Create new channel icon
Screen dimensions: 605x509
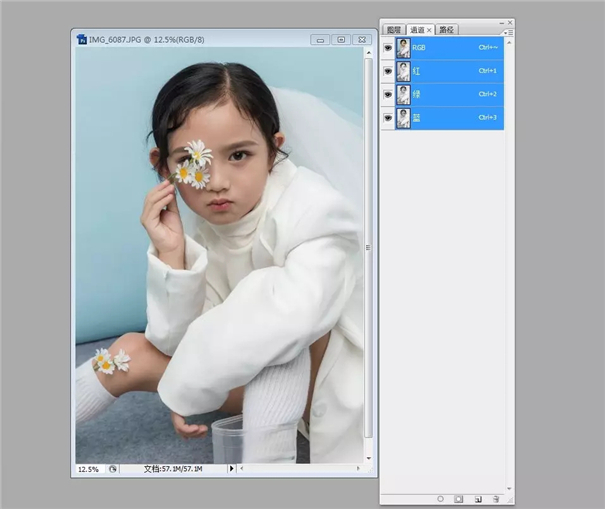[x=478, y=499]
